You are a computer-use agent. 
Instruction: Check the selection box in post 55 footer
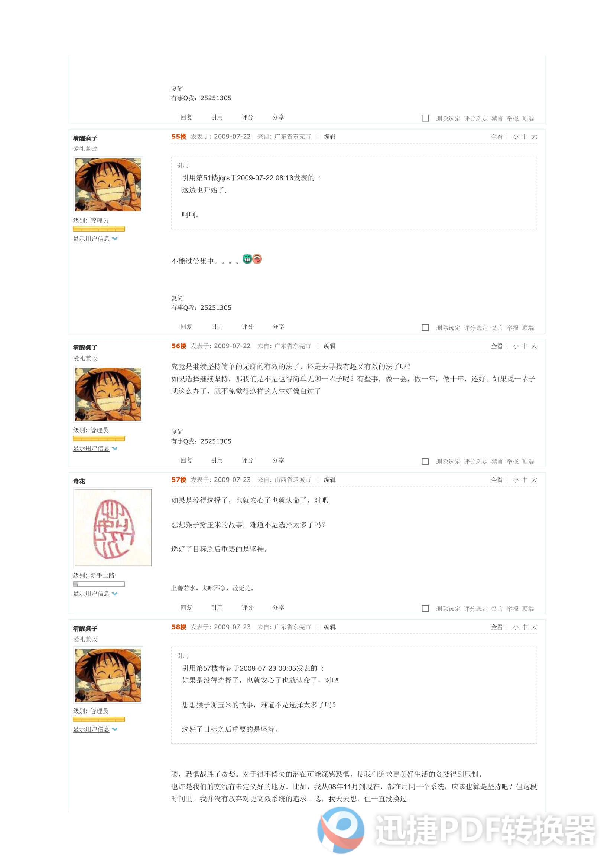click(425, 328)
